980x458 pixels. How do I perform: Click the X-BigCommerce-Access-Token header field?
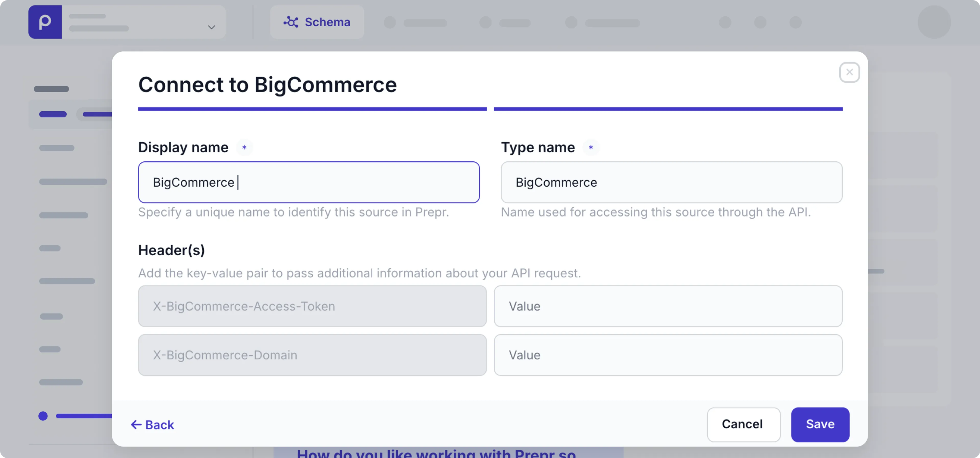point(312,306)
